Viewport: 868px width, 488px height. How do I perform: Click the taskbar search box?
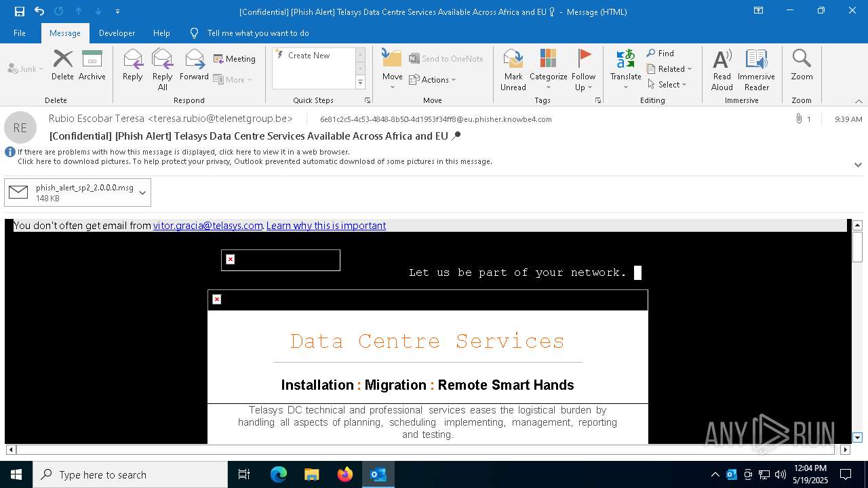pos(130,474)
